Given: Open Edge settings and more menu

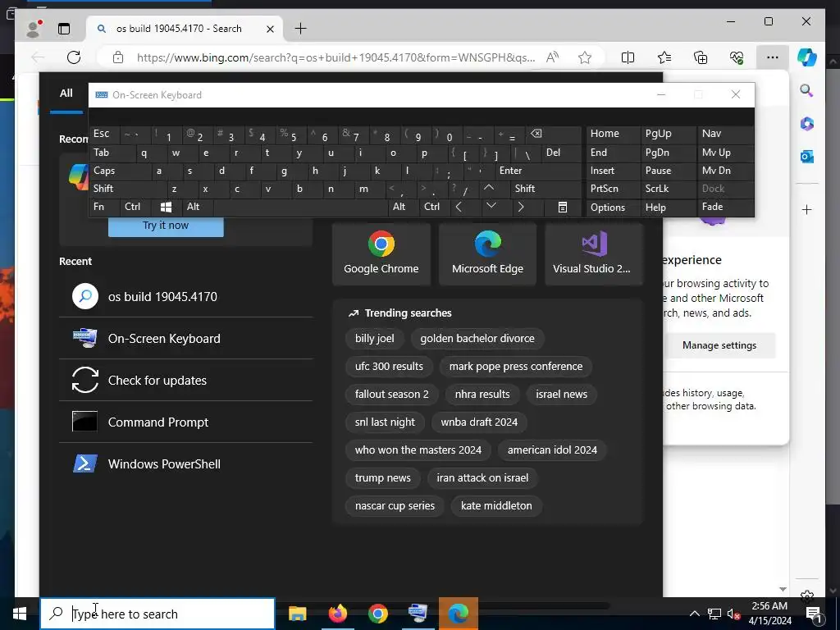Looking at the screenshot, I should 773,57.
